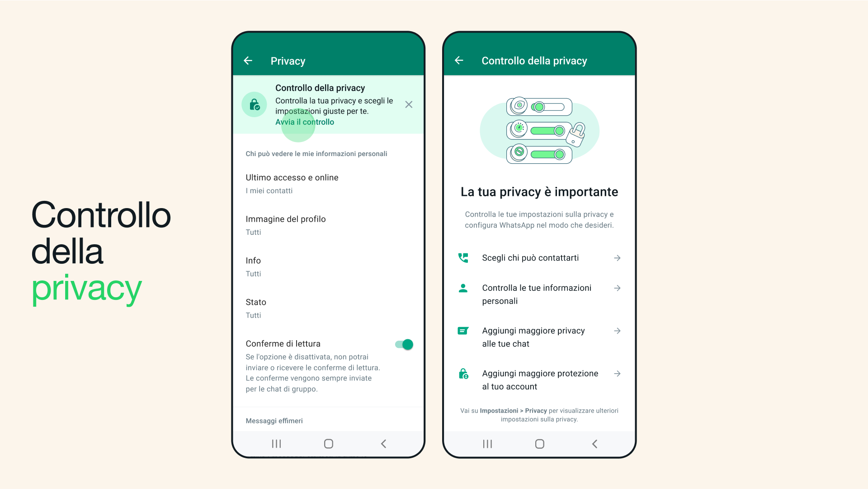This screenshot has width=868, height=489.
Task: Tap home button on left phone
Action: (x=328, y=443)
